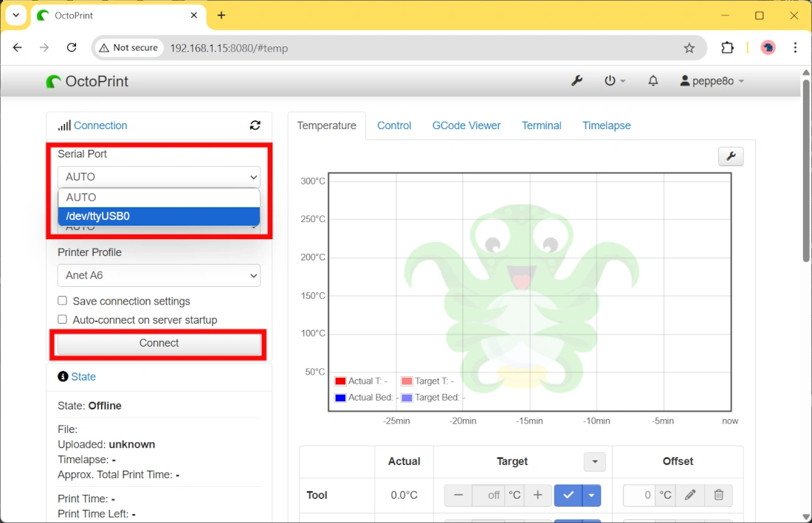The image size is (812, 523).
Task: Open notifications bell icon
Action: point(653,80)
